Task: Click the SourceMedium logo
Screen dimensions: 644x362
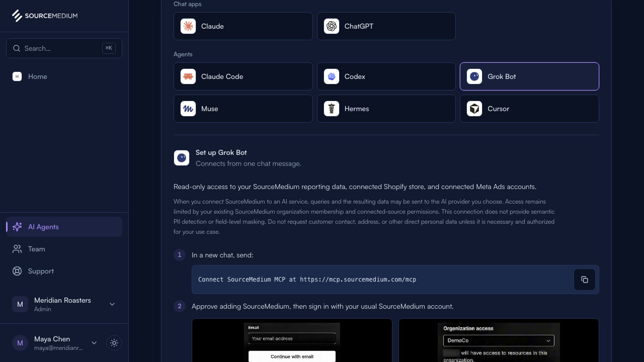Action: [45, 16]
